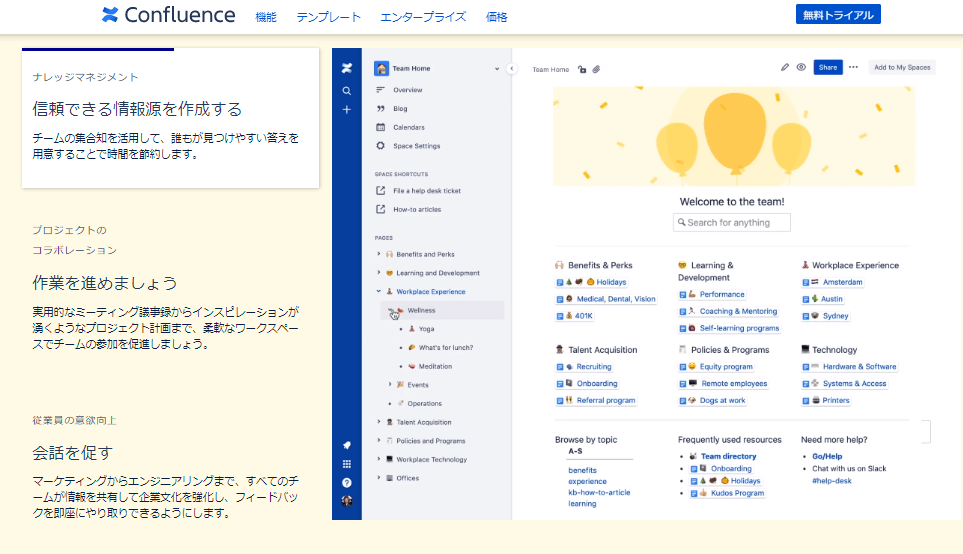Click the edit pencil icon

point(784,68)
